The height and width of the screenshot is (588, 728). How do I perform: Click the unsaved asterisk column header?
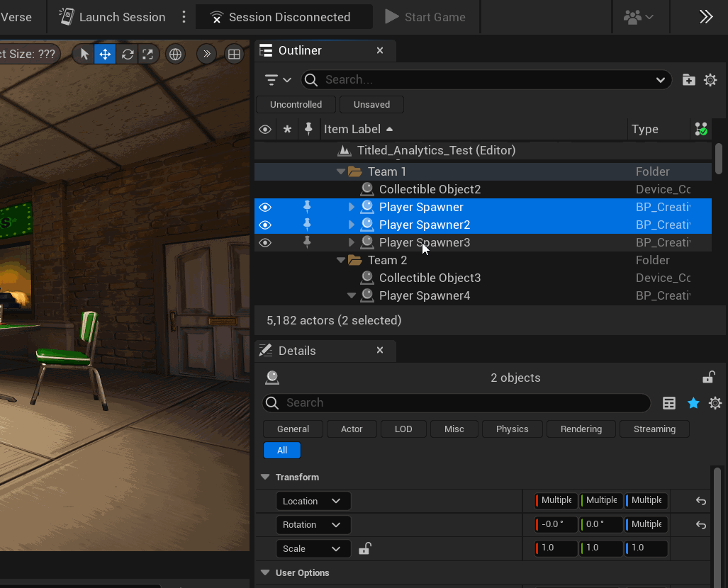click(x=287, y=130)
